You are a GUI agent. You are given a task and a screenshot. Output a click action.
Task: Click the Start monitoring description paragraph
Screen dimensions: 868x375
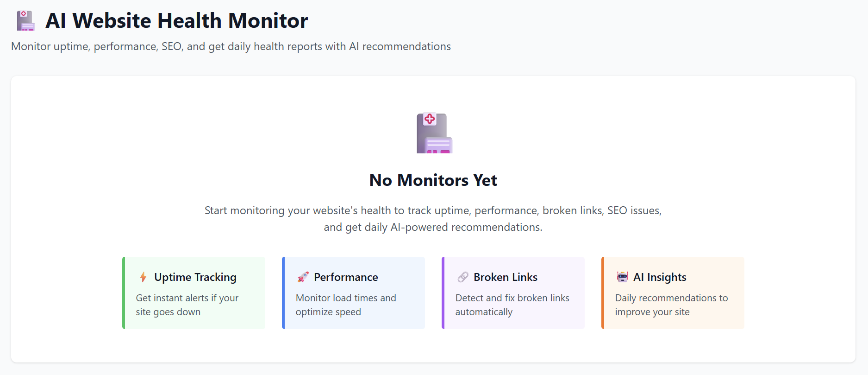(433, 218)
